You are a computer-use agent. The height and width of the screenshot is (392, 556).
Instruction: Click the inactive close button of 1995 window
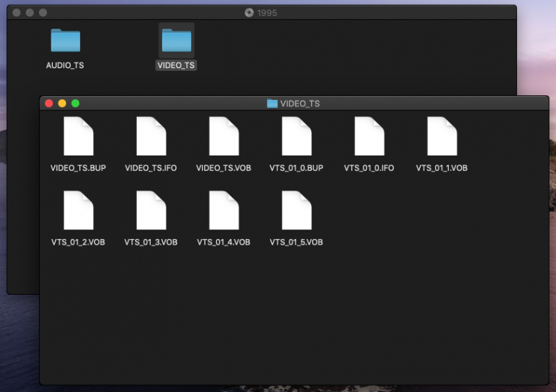coord(16,13)
